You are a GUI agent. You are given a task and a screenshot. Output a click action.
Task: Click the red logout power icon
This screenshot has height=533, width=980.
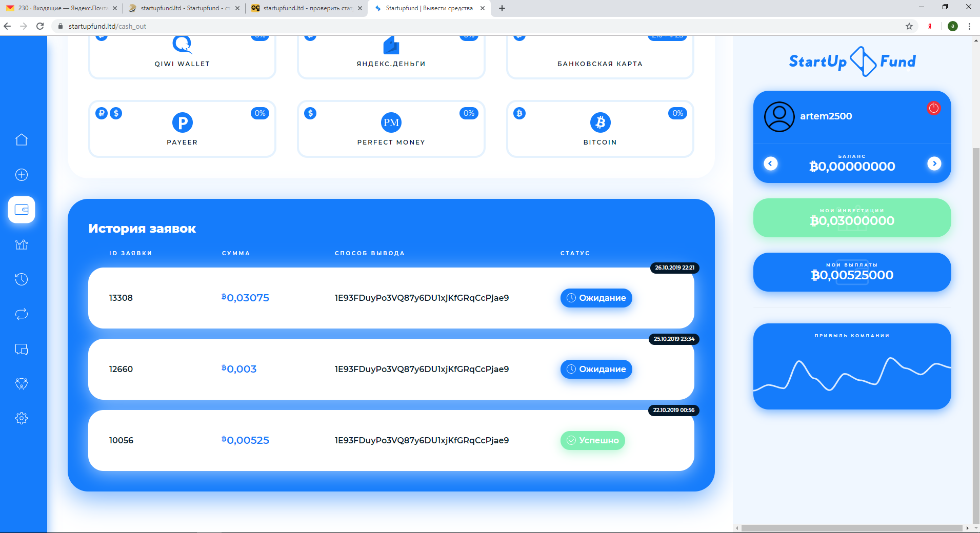pyautogui.click(x=933, y=108)
